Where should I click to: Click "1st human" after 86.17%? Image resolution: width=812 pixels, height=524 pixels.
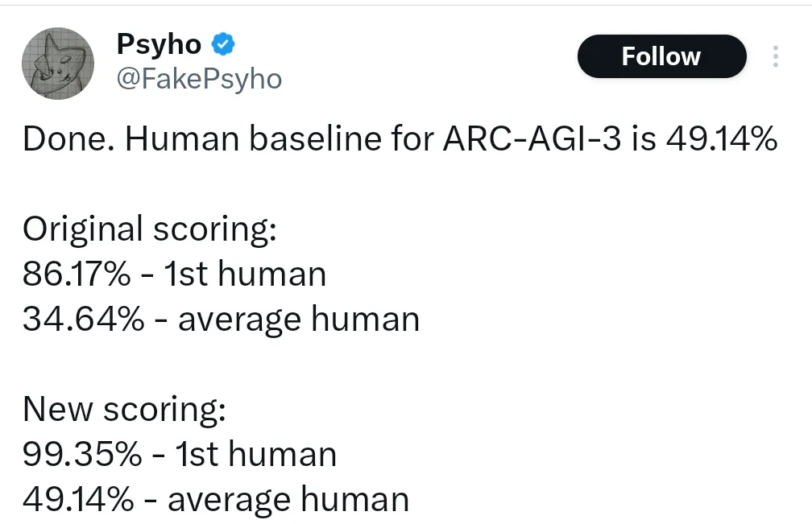[245, 274]
